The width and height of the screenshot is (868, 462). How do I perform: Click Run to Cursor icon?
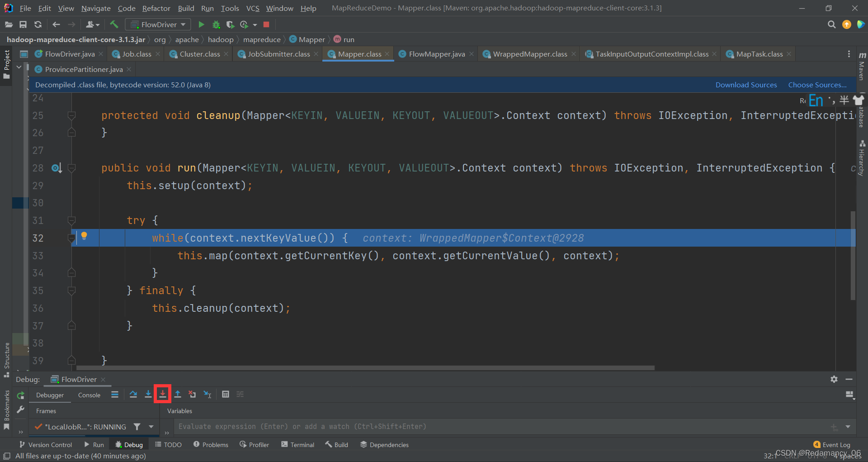click(x=208, y=394)
